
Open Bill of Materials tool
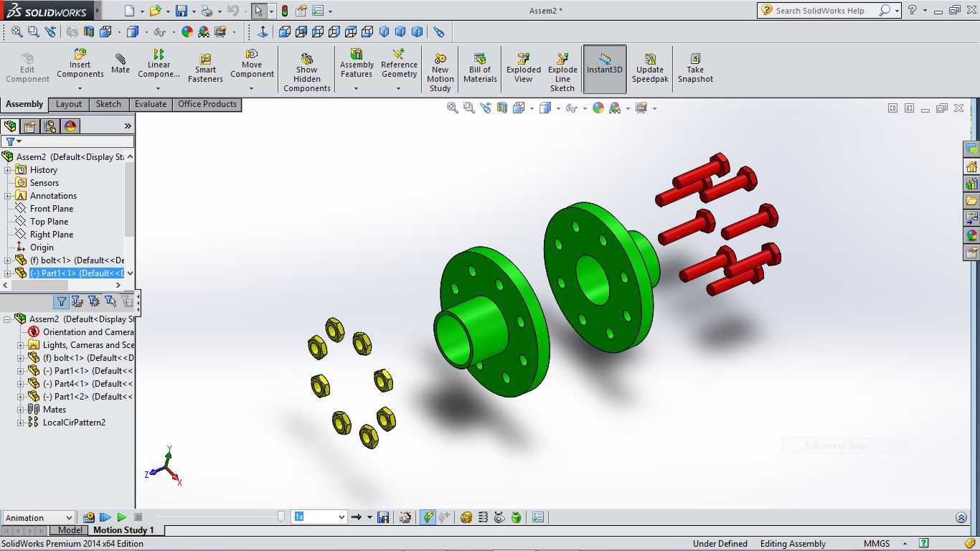click(x=480, y=69)
